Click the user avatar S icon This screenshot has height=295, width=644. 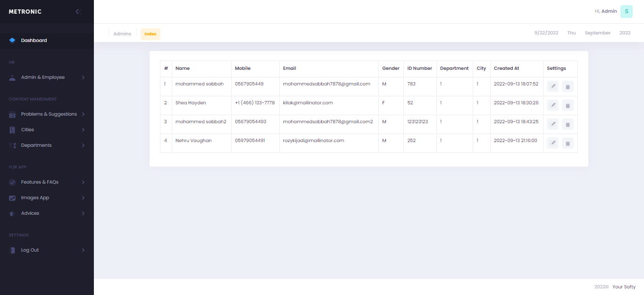coord(626,12)
